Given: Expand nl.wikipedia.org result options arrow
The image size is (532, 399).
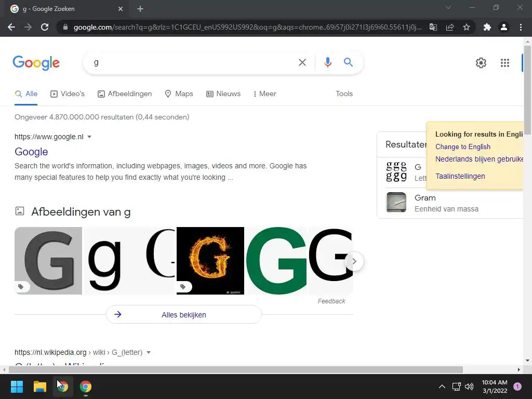Looking at the screenshot, I should coord(148,352).
